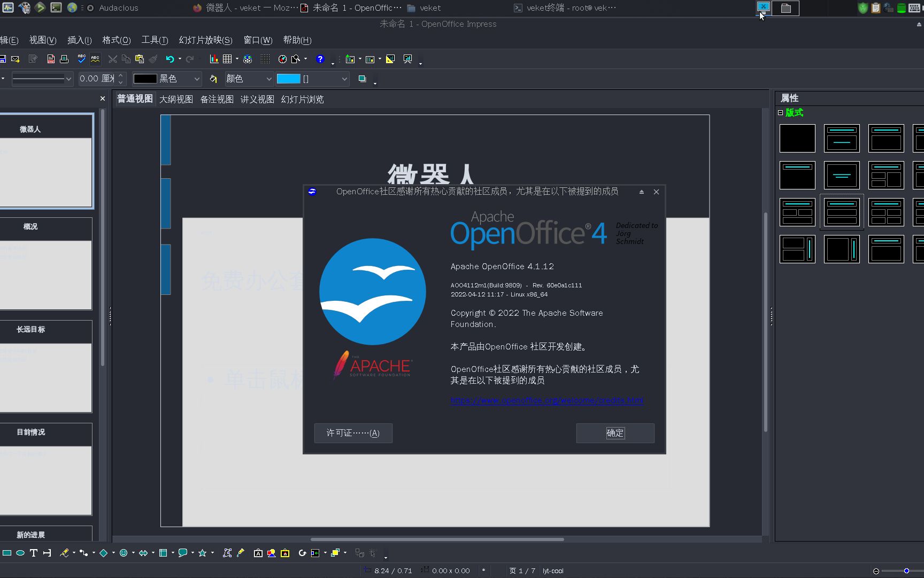Select the Text tool in drawing bar

tap(34, 553)
